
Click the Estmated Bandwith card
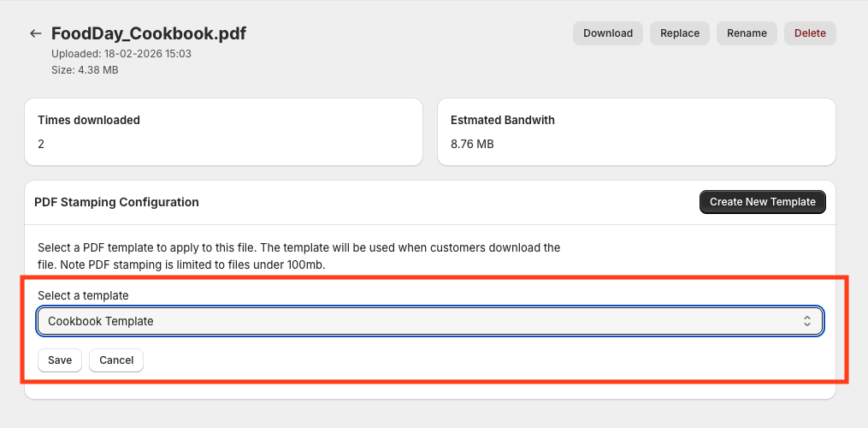click(x=636, y=131)
